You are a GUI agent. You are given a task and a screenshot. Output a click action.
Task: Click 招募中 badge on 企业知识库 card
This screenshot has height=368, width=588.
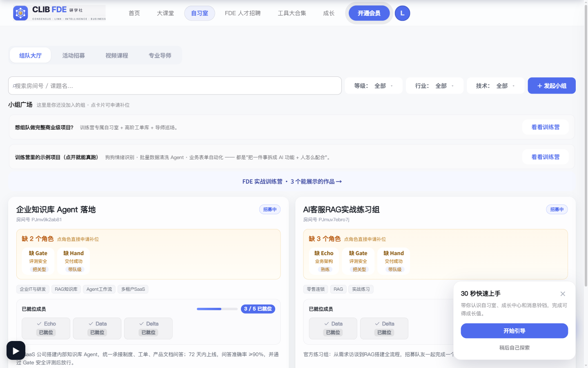tap(270, 209)
